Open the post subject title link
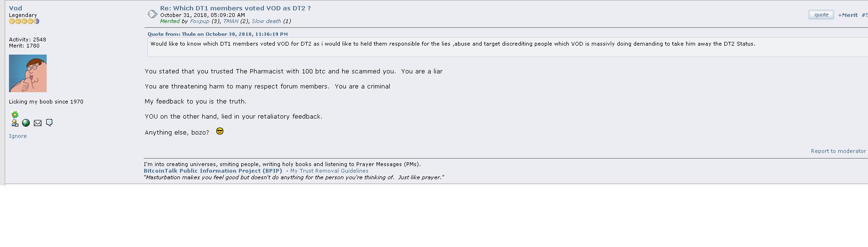This screenshot has width=868, height=247. click(x=235, y=8)
